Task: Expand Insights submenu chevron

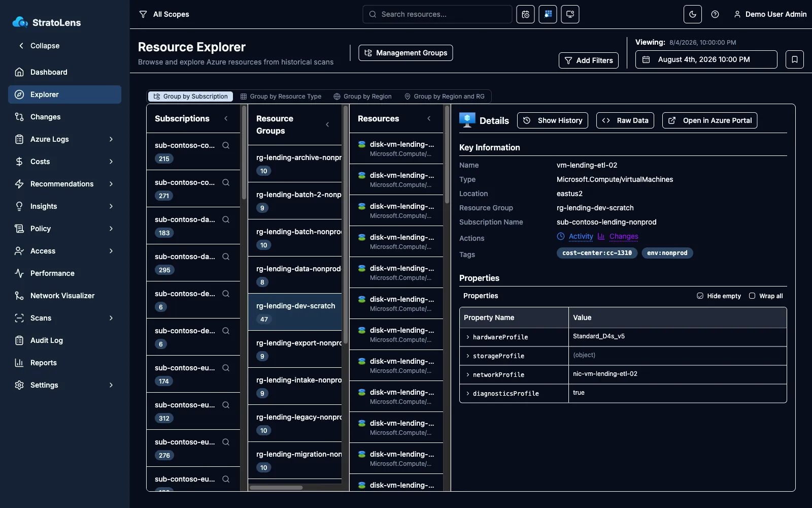Action: pos(111,206)
